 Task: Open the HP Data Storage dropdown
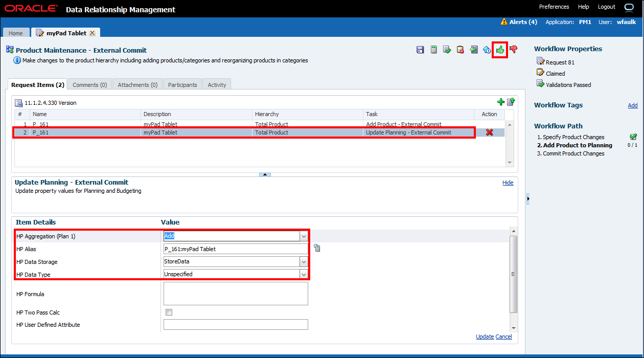tap(304, 261)
